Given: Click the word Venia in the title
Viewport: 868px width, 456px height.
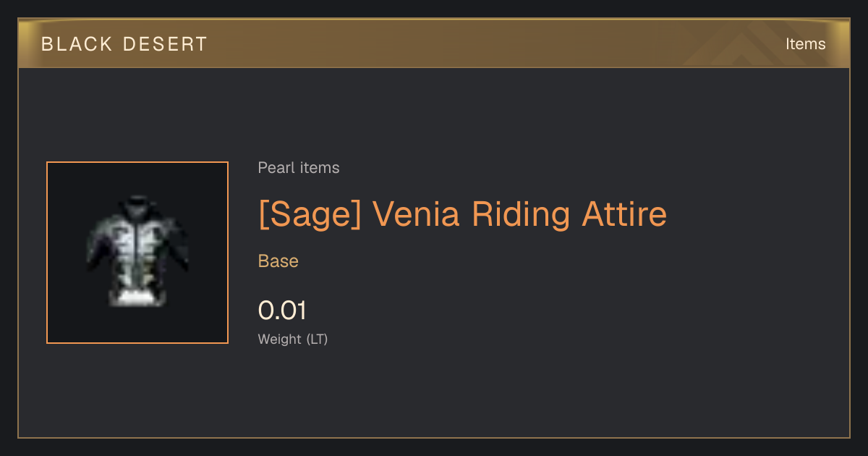Looking at the screenshot, I should [417, 214].
